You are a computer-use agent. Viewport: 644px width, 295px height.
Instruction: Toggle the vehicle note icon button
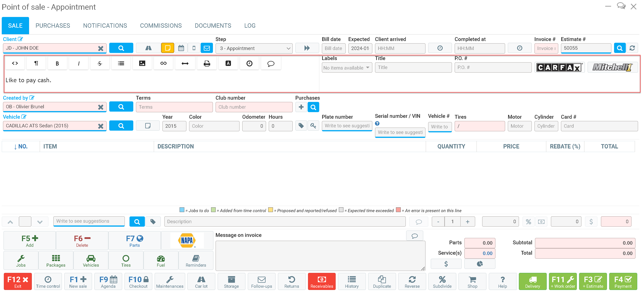pos(148,126)
